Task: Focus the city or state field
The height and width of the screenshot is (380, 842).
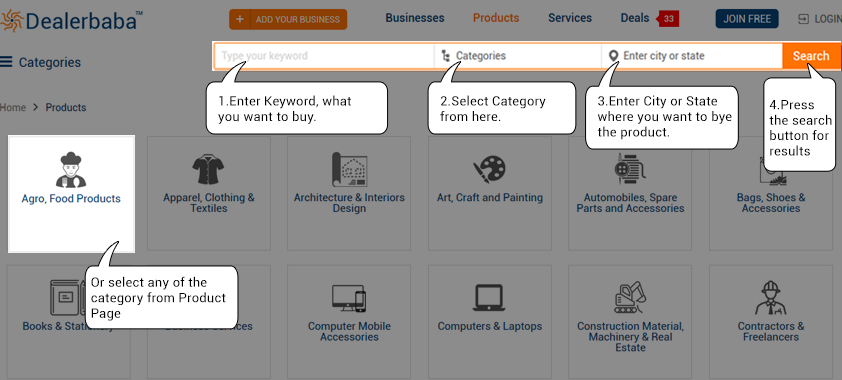Action: (x=692, y=56)
